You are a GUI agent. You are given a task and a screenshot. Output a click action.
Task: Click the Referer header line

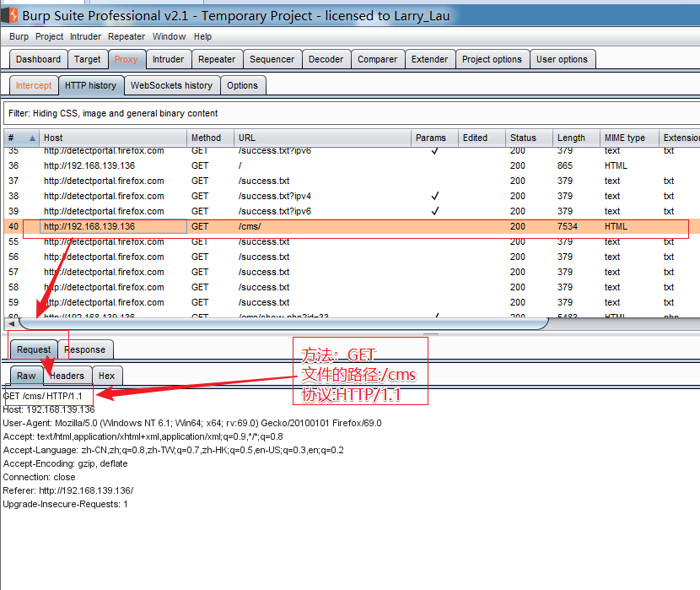[67, 490]
